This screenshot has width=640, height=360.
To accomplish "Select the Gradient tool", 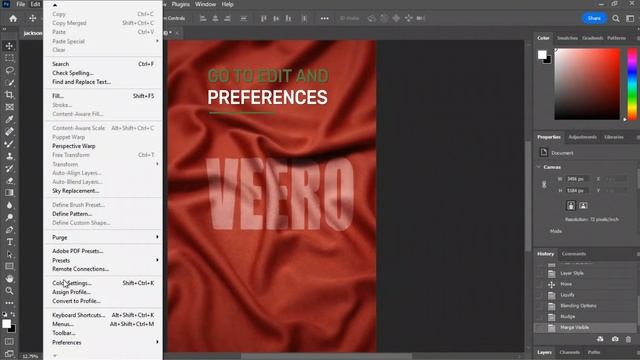I will (9, 193).
